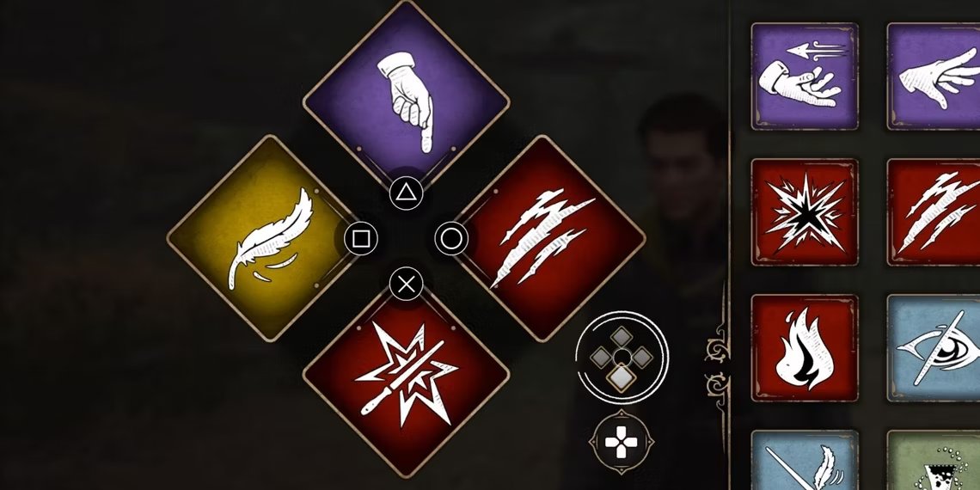Click the square button glyph
Screen dimensions: 980x490
361,238
